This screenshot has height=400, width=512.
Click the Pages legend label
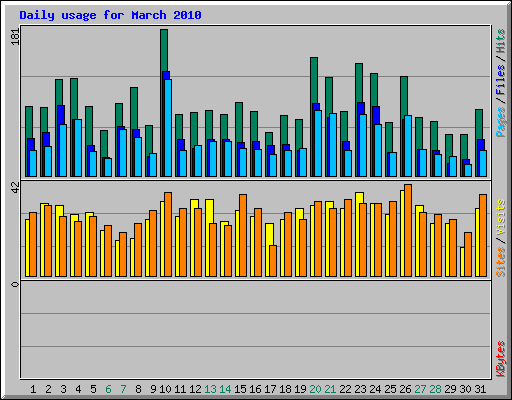(x=501, y=122)
